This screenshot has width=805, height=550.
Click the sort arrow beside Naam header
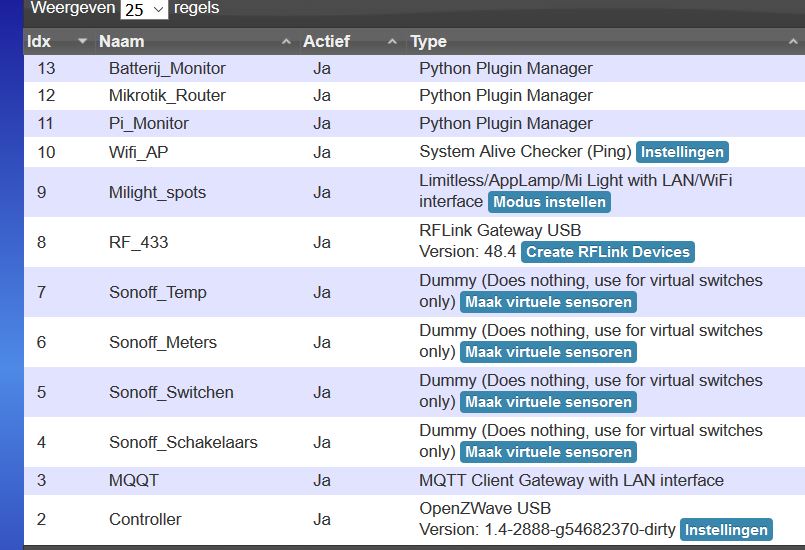coord(285,42)
